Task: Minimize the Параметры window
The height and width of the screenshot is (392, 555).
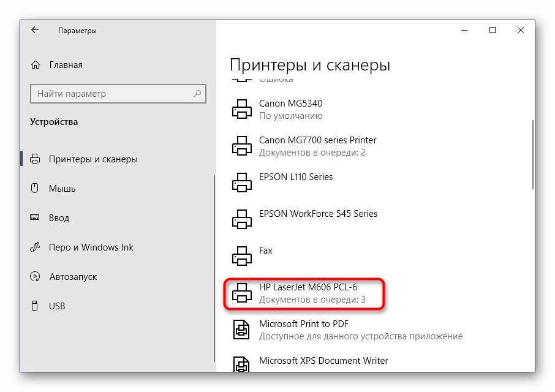Action: click(x=464, y=31)
